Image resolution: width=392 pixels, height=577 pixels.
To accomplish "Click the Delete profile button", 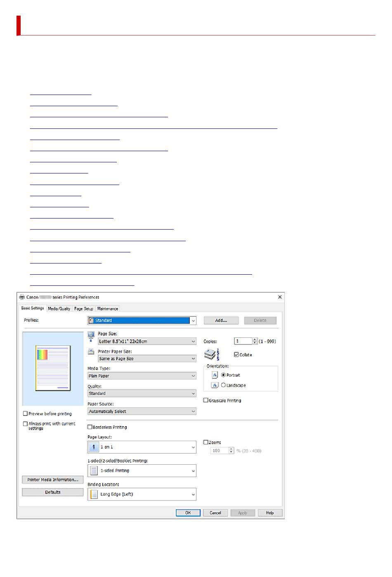I will tap(260, 321).
